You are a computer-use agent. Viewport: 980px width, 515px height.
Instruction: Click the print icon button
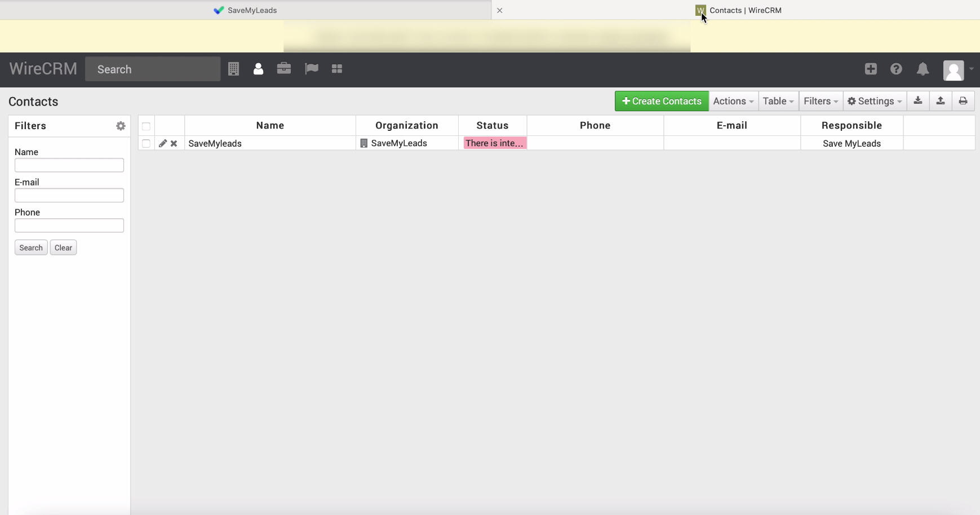tap(963, 101)
